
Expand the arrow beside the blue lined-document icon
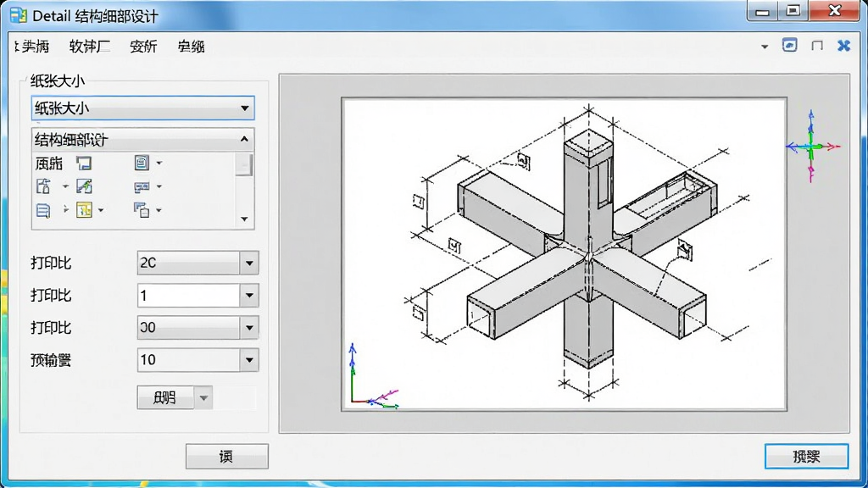[x=65, y=210]
